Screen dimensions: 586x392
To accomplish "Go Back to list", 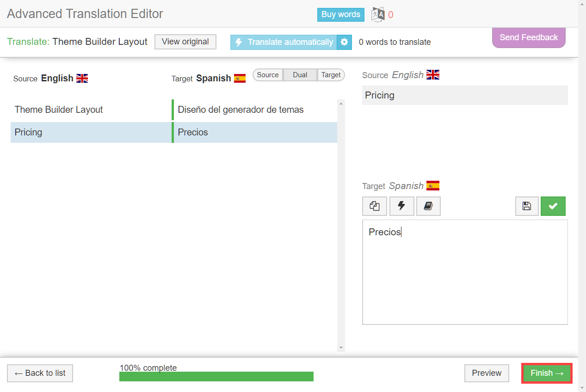I will 40,373.
